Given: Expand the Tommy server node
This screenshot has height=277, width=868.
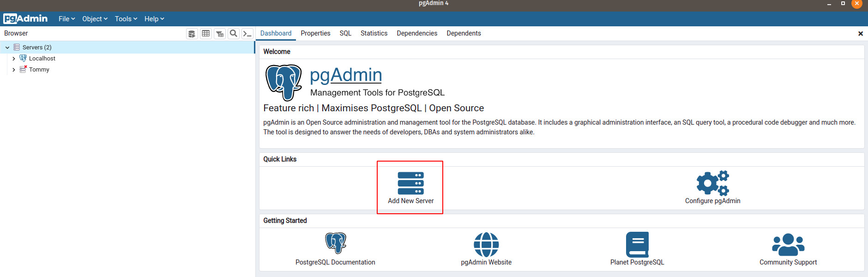Looking at the screenshot, I should [x=14, y=70].
